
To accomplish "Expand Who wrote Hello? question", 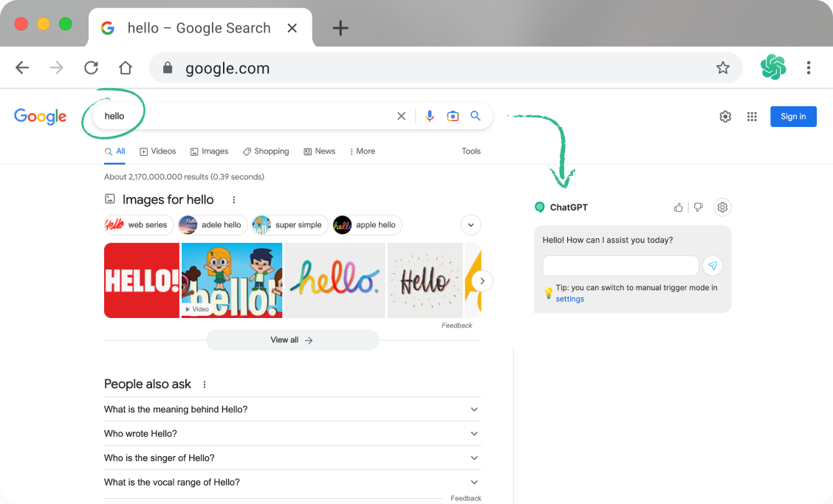I will (292, 434).
